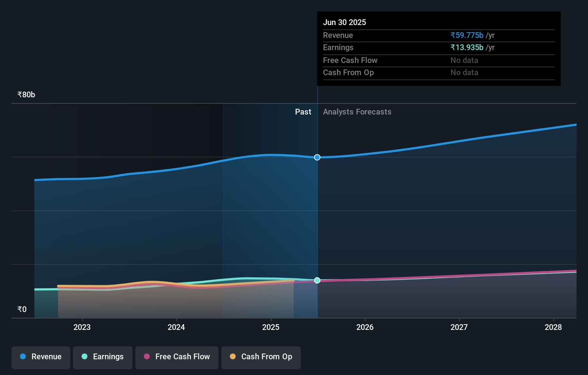
Task: Toggle the Cash From Op legend button
Action: 261,357
